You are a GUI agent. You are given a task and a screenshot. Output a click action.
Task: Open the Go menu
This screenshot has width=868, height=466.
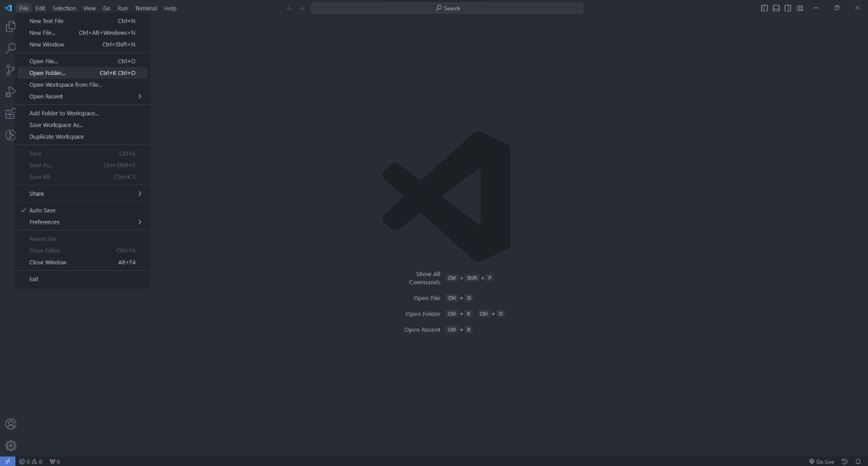pyautogui.click(x=107, y=8)
